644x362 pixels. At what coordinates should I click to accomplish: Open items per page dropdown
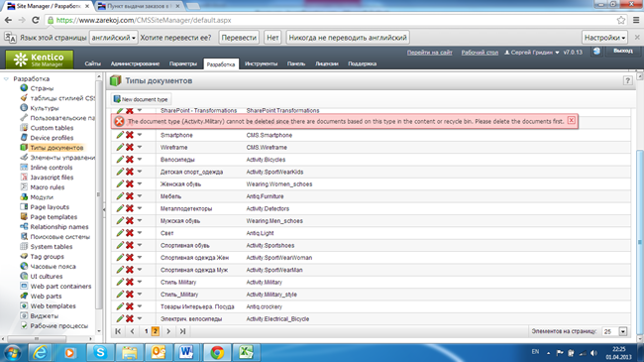[x=623, y=331]
